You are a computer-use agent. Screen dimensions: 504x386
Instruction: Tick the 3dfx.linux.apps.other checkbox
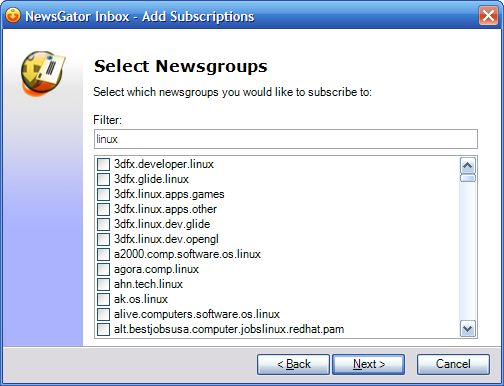(103, 209)
